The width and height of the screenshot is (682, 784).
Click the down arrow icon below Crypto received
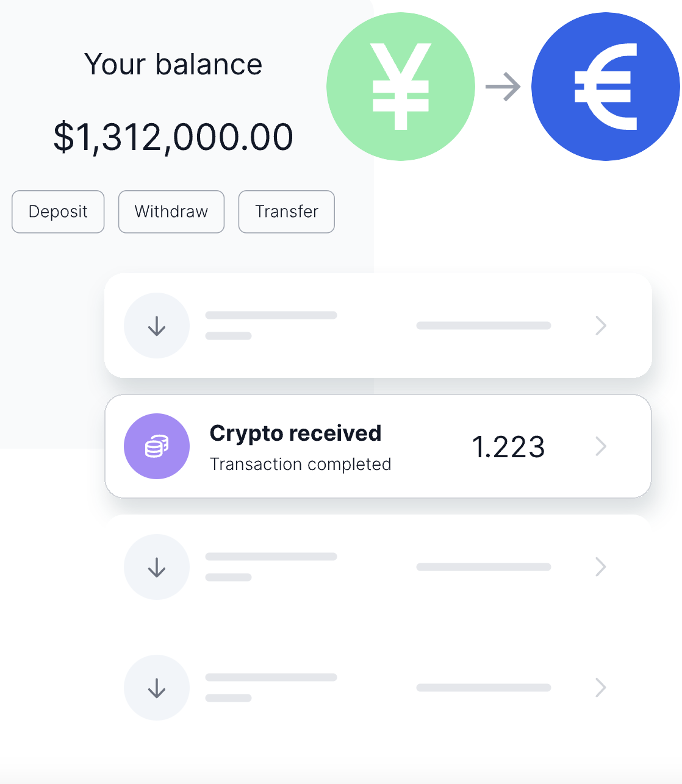pos(157,567)
